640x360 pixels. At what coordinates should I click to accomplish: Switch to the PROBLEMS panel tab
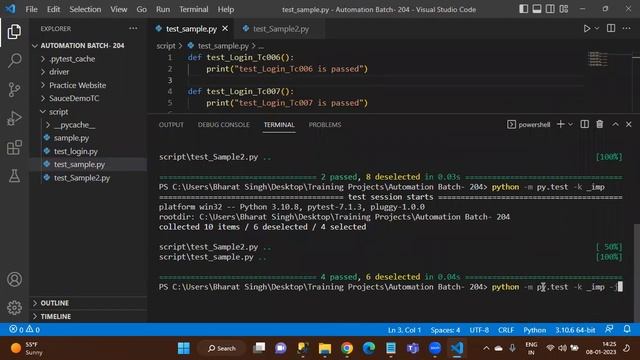325,124
